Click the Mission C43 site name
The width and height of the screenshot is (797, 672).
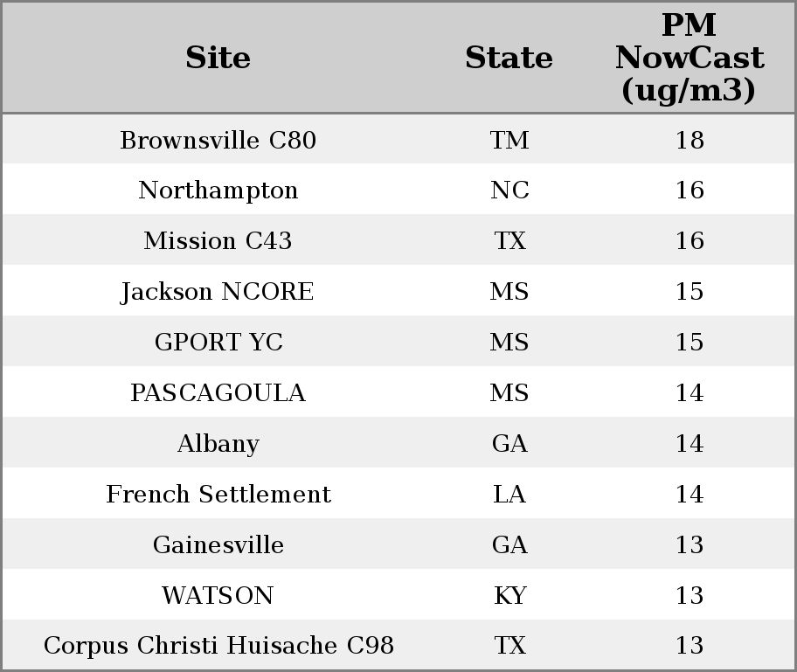click(x=218, y=240)
